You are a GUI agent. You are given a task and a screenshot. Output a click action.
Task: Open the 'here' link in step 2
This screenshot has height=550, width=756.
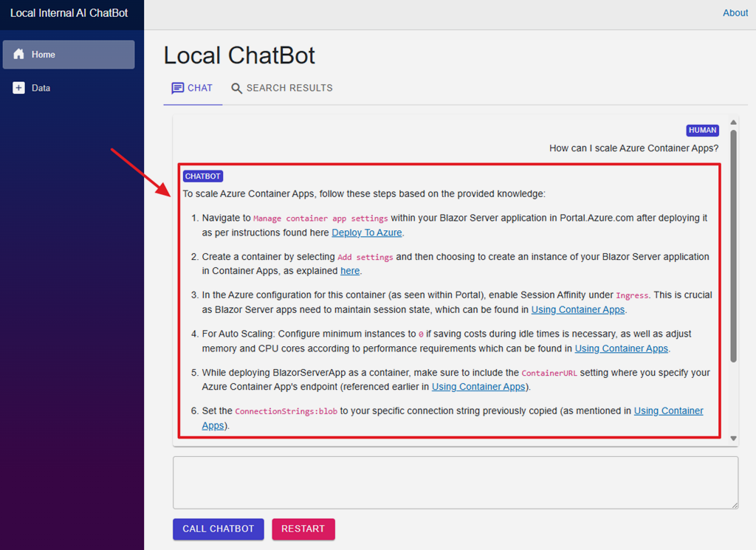pyautogui.click(x=350, y=271)
